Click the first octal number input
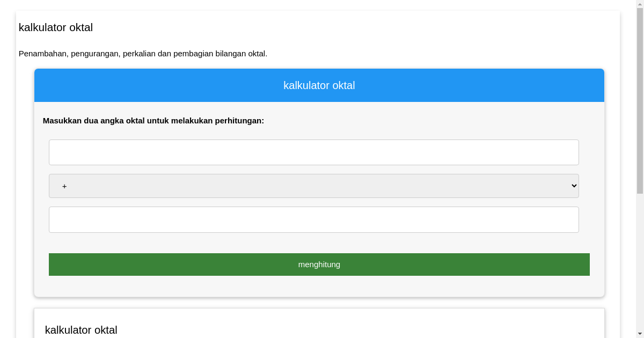 [313, 152]
